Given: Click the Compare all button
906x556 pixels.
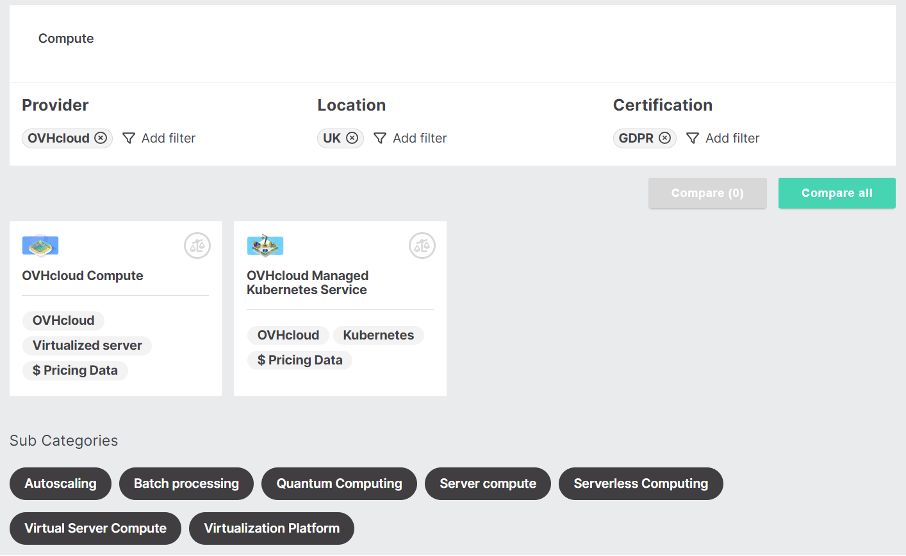Looking at the screenshot, I should 837,193.
